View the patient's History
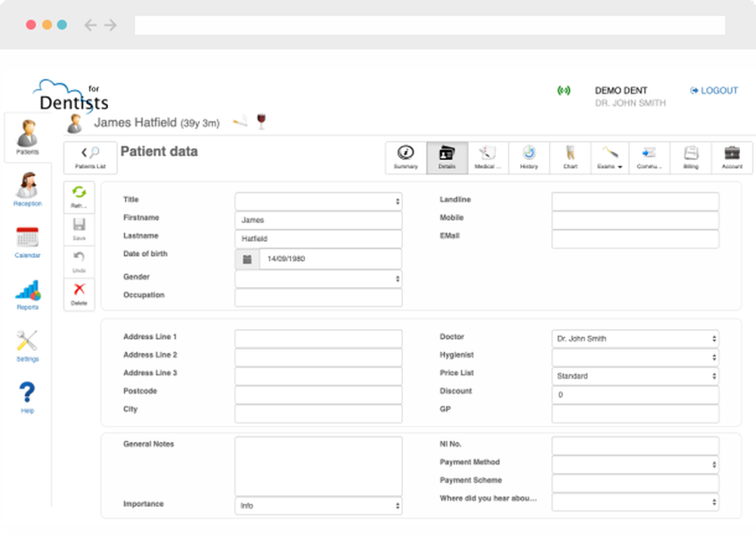The height and width of the screenshot is (535, 756). pos(528,157)
